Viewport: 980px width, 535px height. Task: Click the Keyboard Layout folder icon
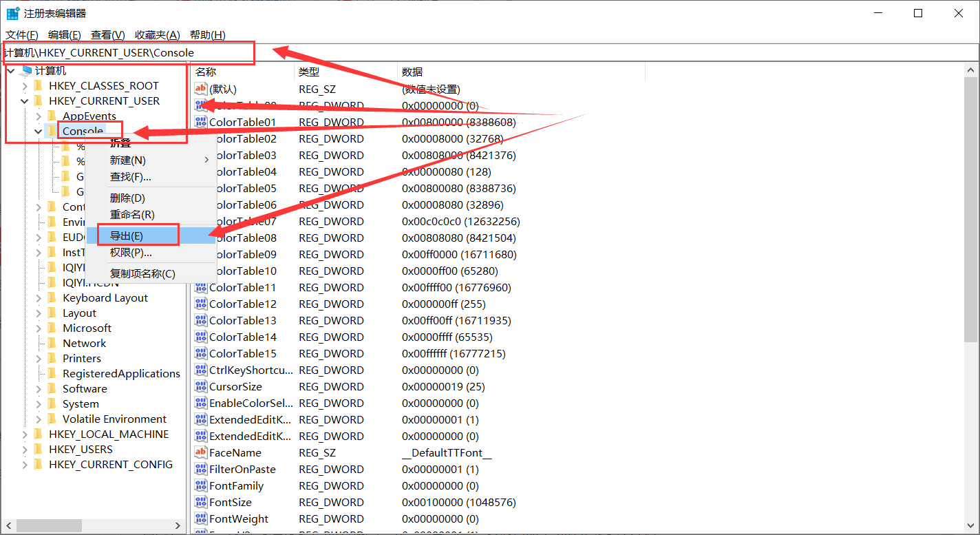pyautogui.click(x=52, y=297)
